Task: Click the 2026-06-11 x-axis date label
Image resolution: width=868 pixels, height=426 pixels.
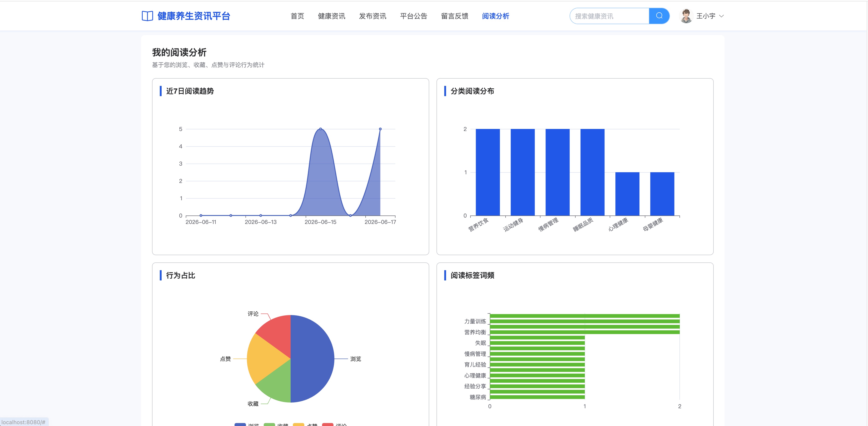Action: (x=201, y=222)
